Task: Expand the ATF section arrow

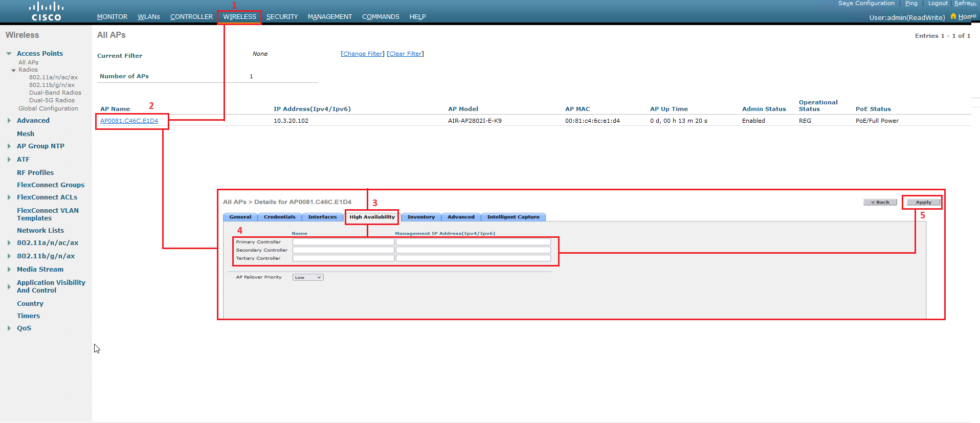Action: (9, 160)
